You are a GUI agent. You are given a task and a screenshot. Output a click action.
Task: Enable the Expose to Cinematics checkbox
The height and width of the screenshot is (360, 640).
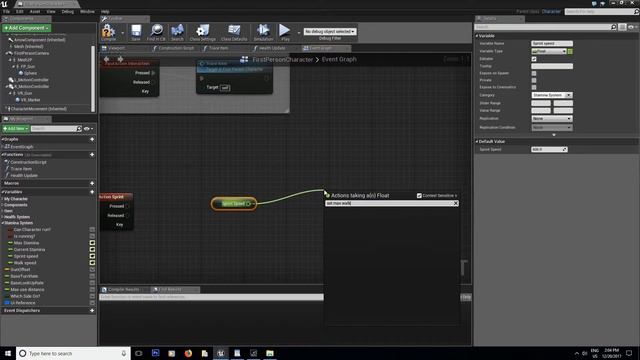tap(534, 87)
